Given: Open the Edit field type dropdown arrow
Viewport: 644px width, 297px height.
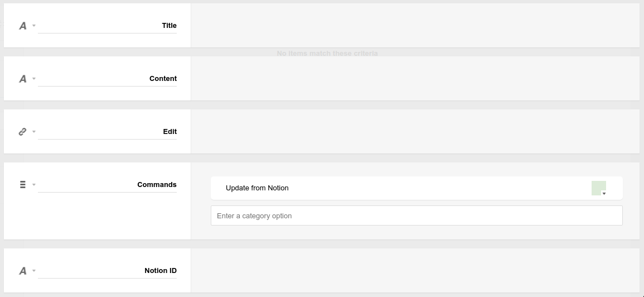Looking at the screenshot, I should [x=34, y=132].
